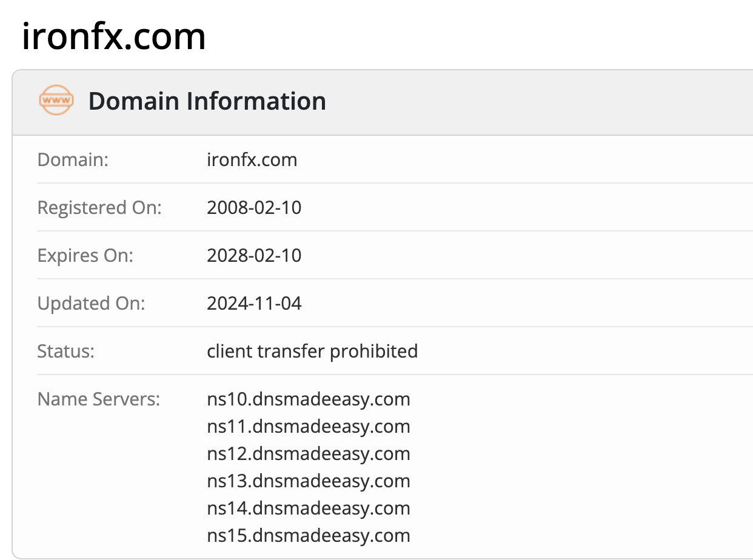Click the ns12.dnsmadeeasy.com name server
753x560 pixels.
309,454
